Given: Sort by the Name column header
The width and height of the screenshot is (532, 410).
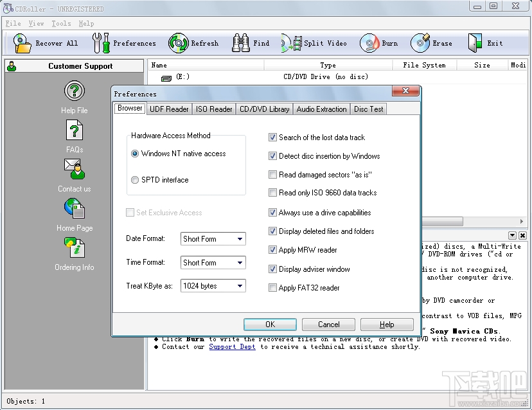Looking at the screenshot, I should tap(206, 65).
